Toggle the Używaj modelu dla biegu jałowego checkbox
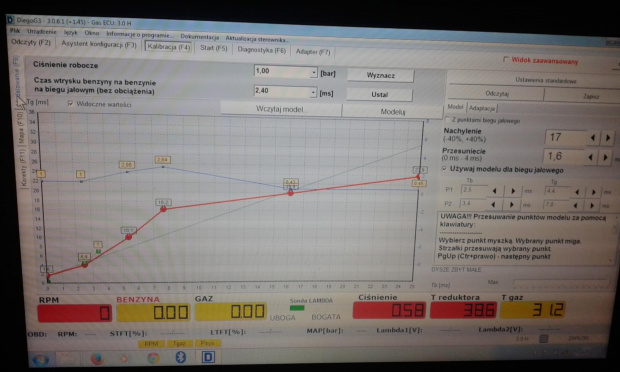 pyautogui.click(x=444, y=168)
